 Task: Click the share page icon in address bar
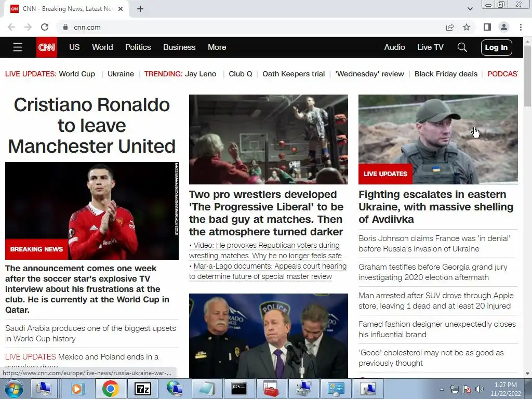click(x=450, y=27)
